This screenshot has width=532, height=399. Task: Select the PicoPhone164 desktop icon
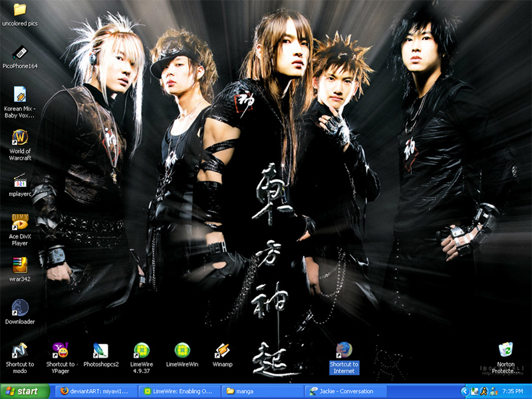pyautogui.click(x=20, y=53)
